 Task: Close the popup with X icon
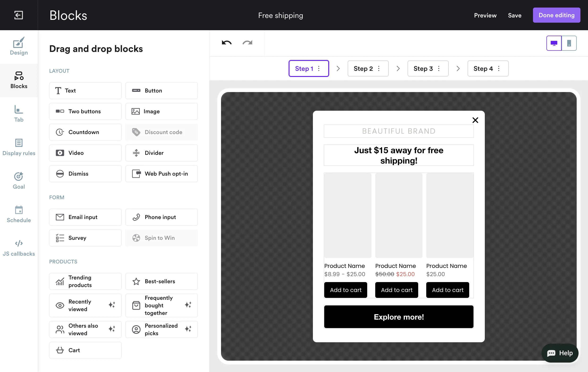pos(475,120)
